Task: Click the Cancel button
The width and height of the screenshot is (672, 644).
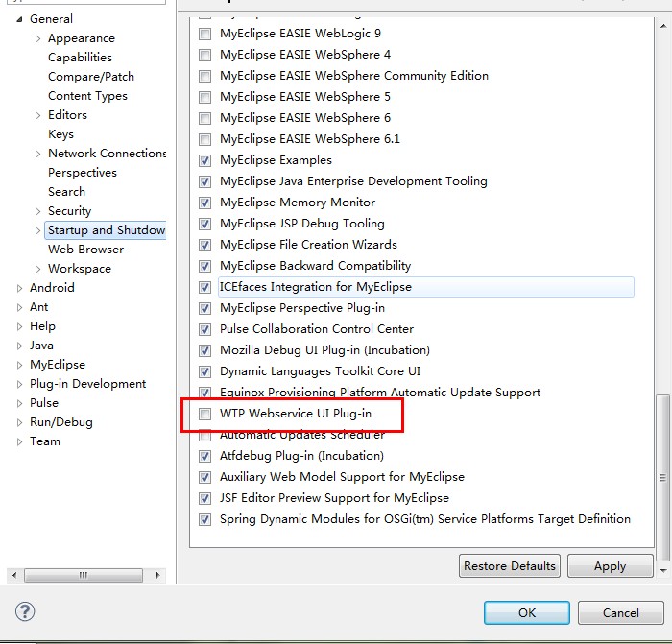Action: pyautogui.click(x=620, y=612)
